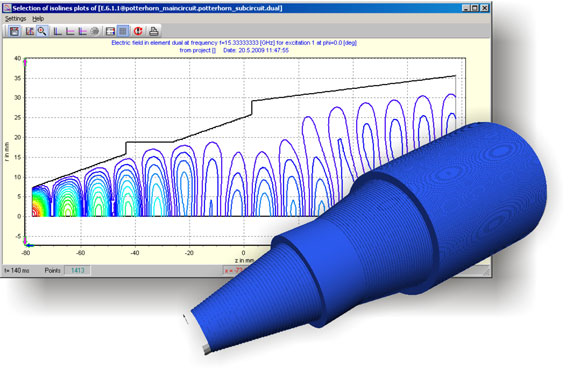Click the Points value field showing 1413
Screen dimensions: 580x373
tap(78, 270)
